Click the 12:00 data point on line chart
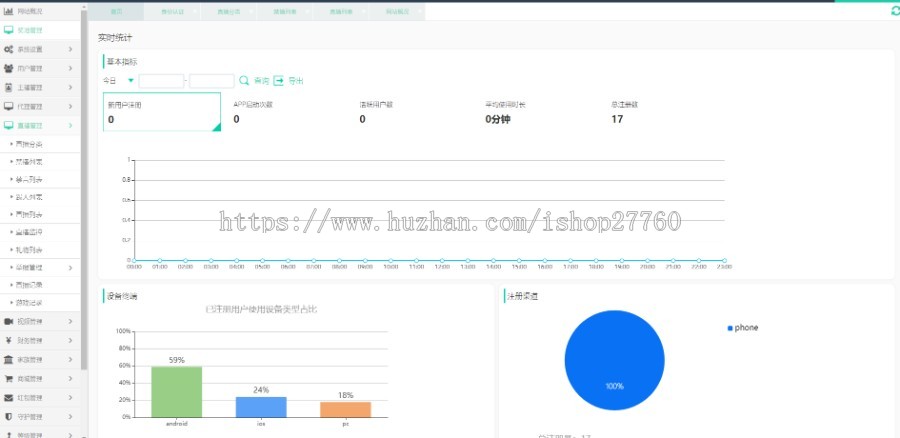The height and width of the screenshot is (438, 900). coord(442,261)
